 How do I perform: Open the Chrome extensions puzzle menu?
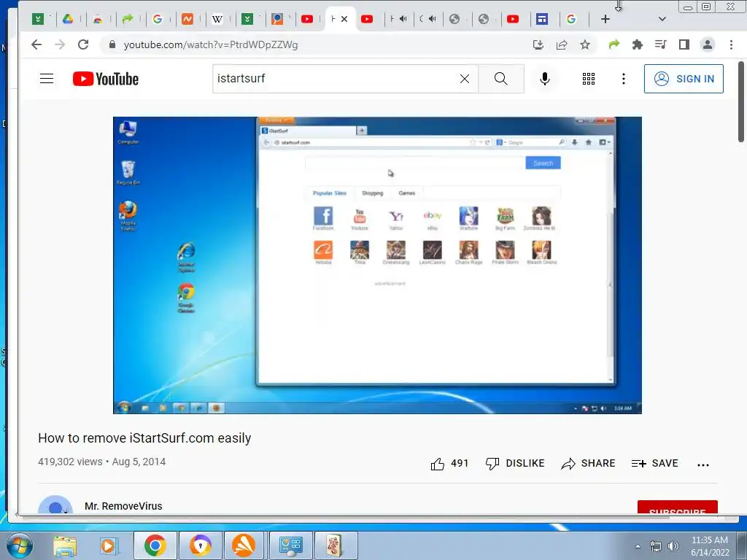point(637,44)
